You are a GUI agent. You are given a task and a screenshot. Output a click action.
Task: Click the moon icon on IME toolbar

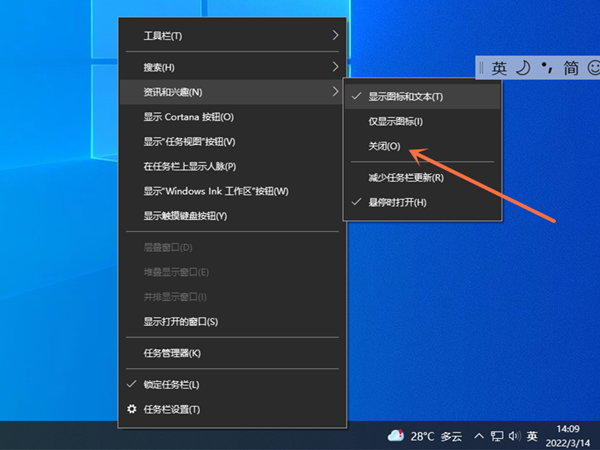pyautogui.click(x=521, y=68)
